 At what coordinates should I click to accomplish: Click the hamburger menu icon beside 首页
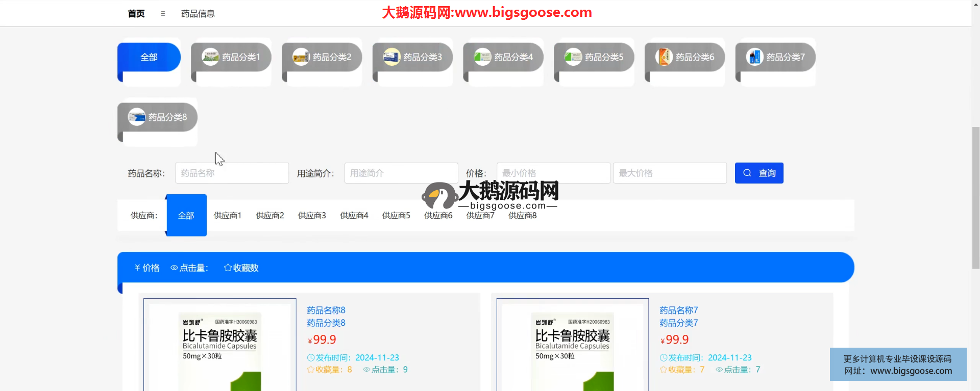tap(163, 14)
